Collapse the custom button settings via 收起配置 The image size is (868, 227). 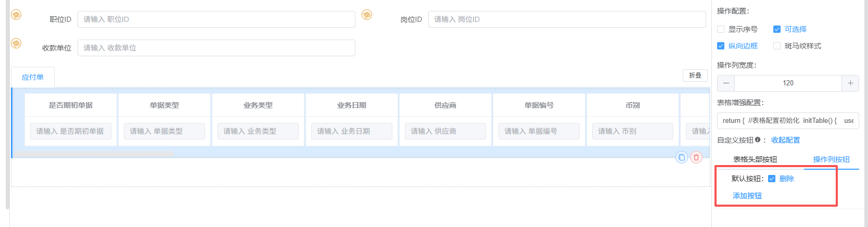(785, 140)
